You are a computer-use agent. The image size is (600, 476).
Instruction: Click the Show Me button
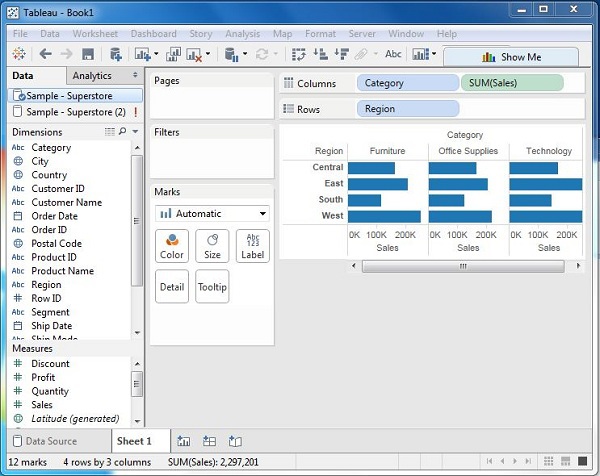click(x=510, y=57)
